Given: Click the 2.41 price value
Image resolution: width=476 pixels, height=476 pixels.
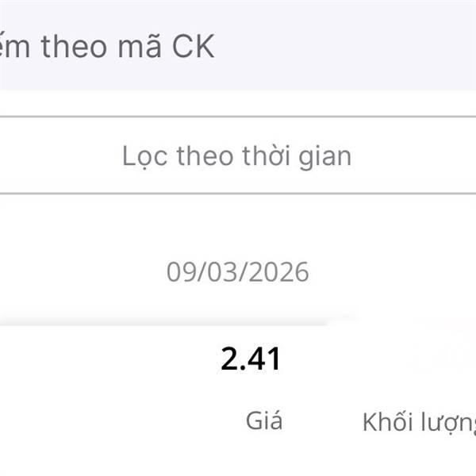Looking at the screenshot, I should point(251,359).
